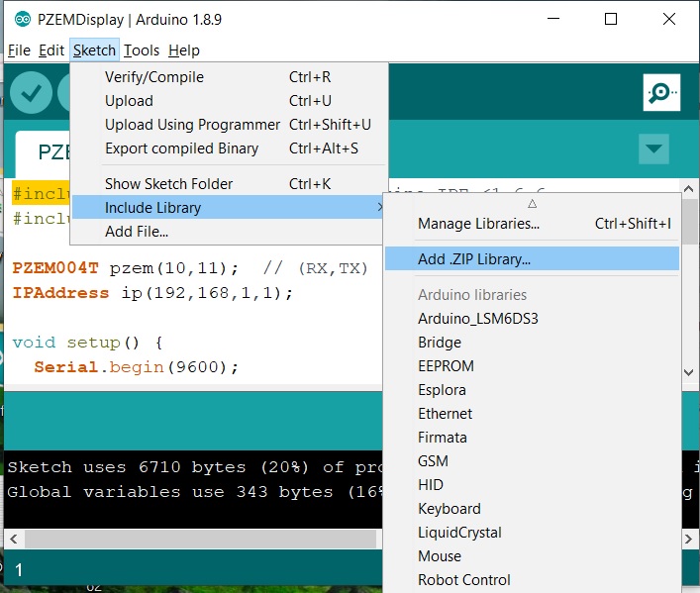Screen dimensions: 700x593
Task: Choose Export compiled Binary
Action: pyautogui.click(x=228, y=148)
